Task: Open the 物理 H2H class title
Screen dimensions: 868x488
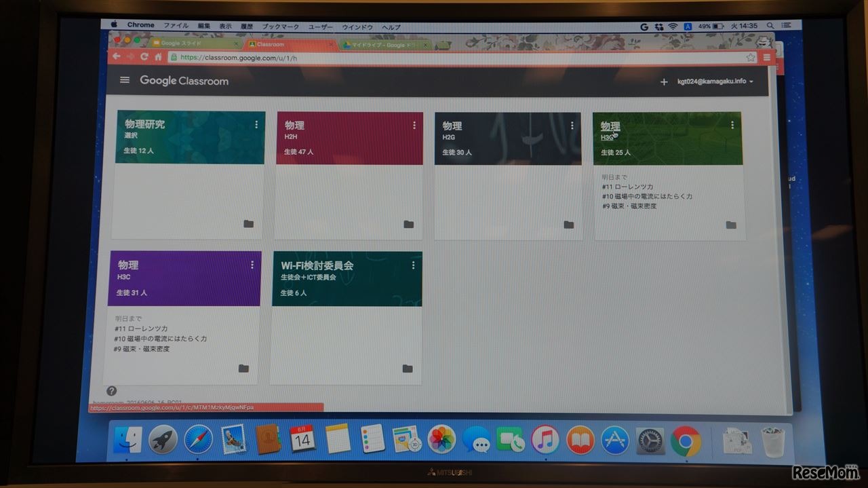Action: 294,126
